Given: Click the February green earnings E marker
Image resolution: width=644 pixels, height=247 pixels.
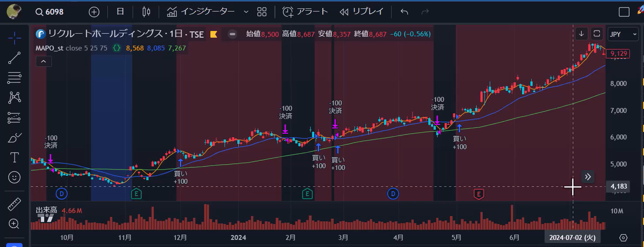Looking at the screenshot, I should click(x=307, y=193).
